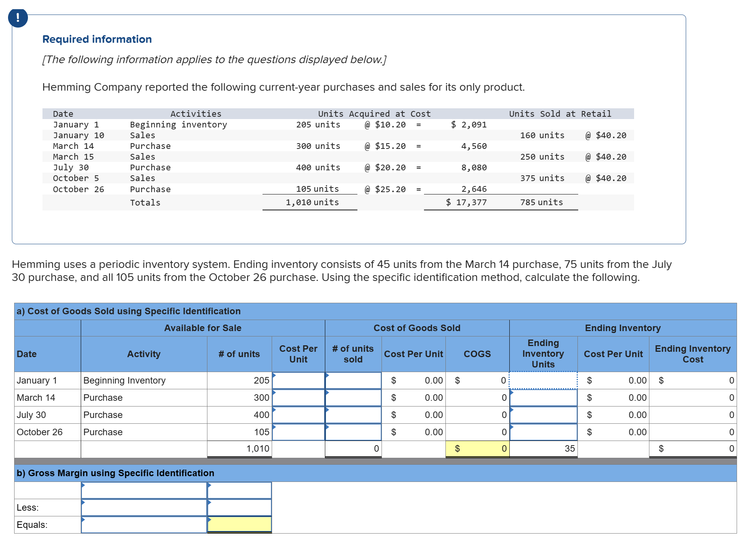Click Cost Per Unit field for October 26
Image resolution: width=742 pixels, height=560 pixels.
coord(298,432)
